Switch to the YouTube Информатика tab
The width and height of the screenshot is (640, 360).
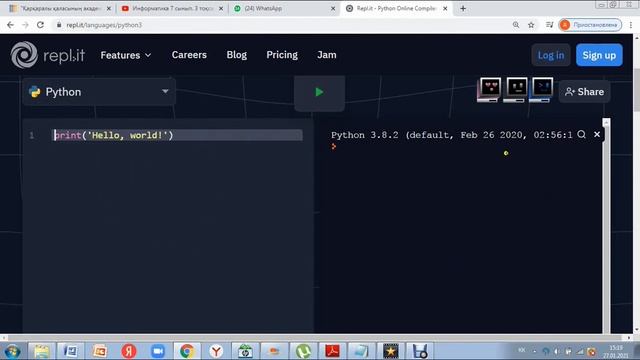click(171, 8)
